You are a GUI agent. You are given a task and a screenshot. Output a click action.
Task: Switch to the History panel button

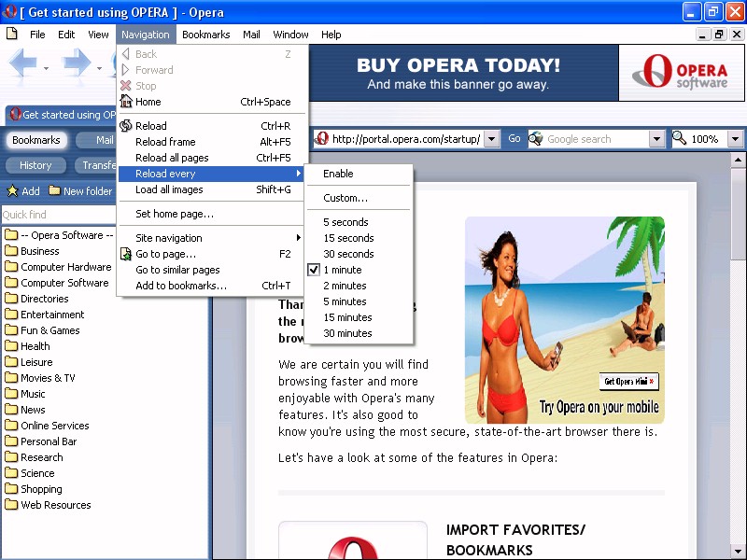tap(35, 165)
